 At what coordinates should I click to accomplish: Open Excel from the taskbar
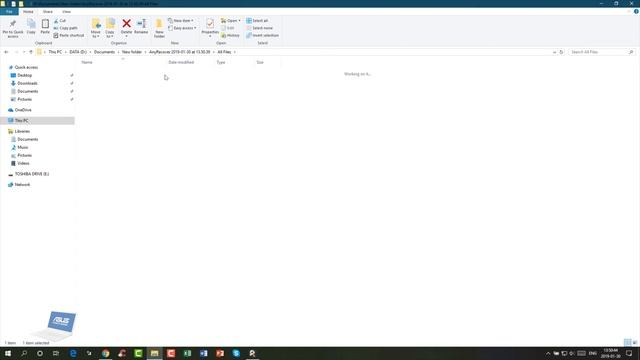[x=187, y=353]
